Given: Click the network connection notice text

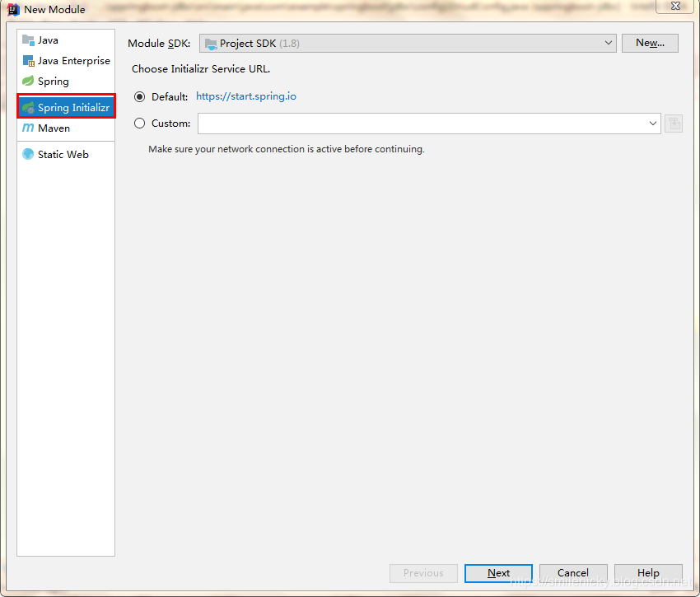Looking at the screenshot, I should [x=286, y=149].
